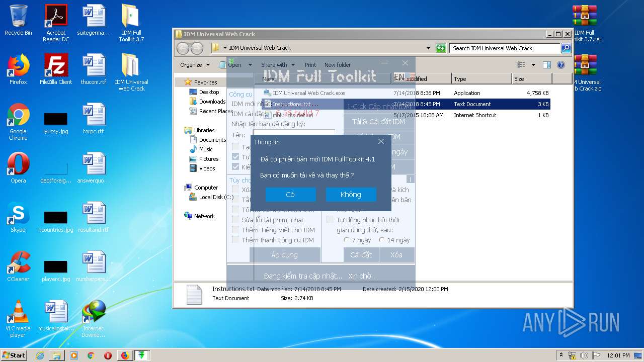The image size is (644, 362).
Task: Toggle Tự động phục hồi thời gian checkbox
Action: 330,220
